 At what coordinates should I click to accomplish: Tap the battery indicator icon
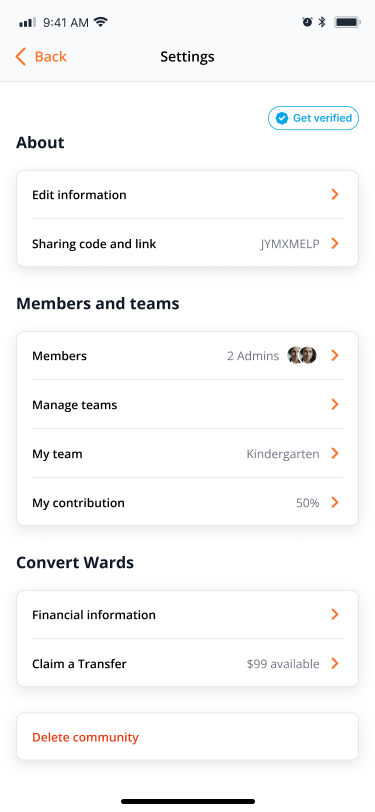[x=348, y=22]
